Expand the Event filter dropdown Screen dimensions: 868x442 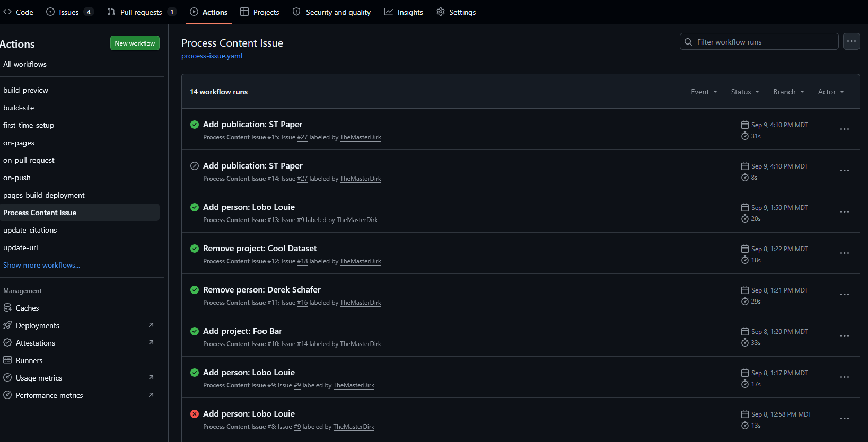704,92
